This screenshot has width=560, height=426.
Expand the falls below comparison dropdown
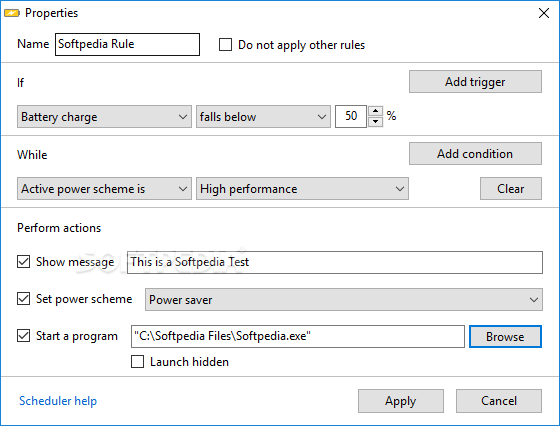point(263,116)
